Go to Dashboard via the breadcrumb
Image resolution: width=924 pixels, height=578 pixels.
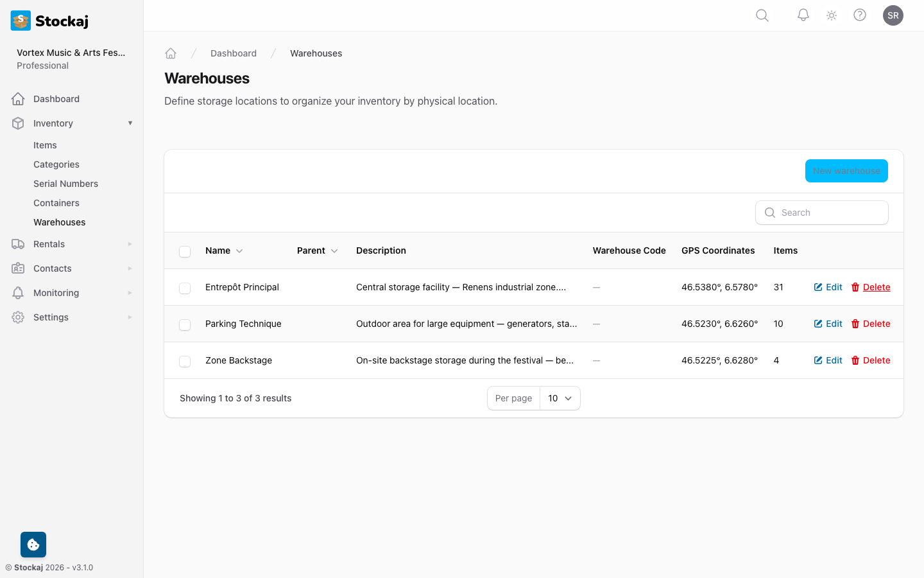point(234,53)
